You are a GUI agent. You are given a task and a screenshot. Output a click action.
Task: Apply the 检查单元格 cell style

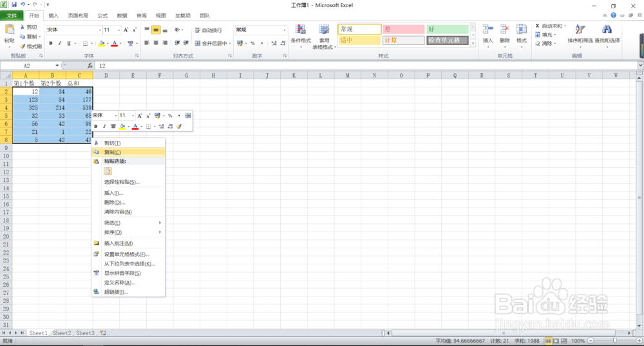coord(448,40)
